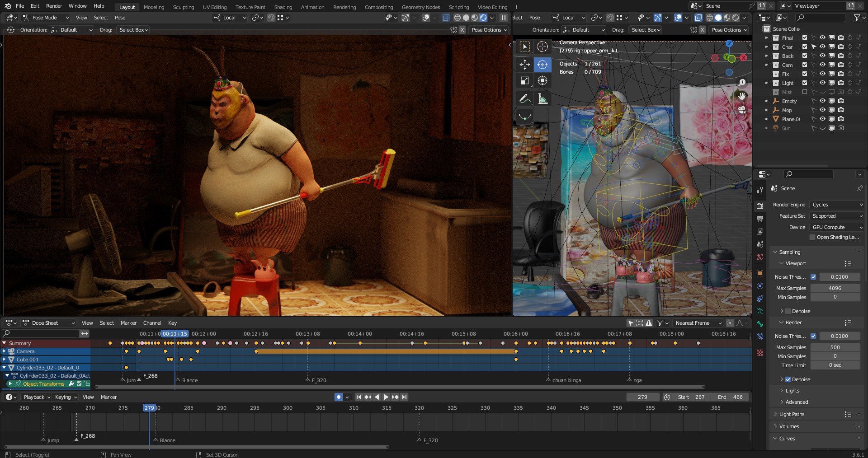Open the Render menu
This screenshot has width=868, height=458.
click(54, 6)
